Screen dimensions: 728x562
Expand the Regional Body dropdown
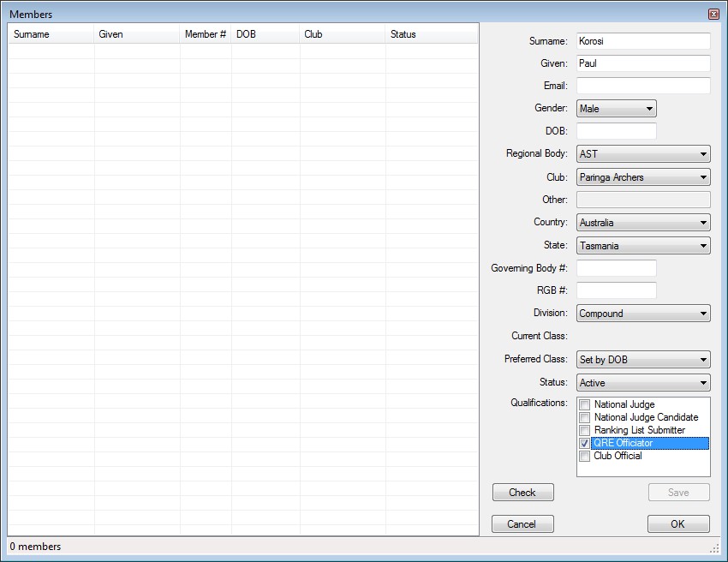643,153
